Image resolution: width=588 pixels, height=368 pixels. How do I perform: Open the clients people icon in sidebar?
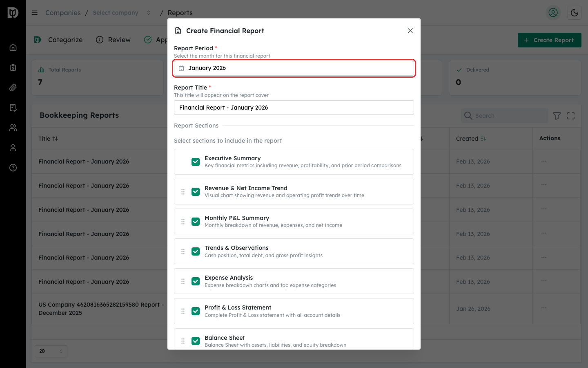click(x=13, y=128)
